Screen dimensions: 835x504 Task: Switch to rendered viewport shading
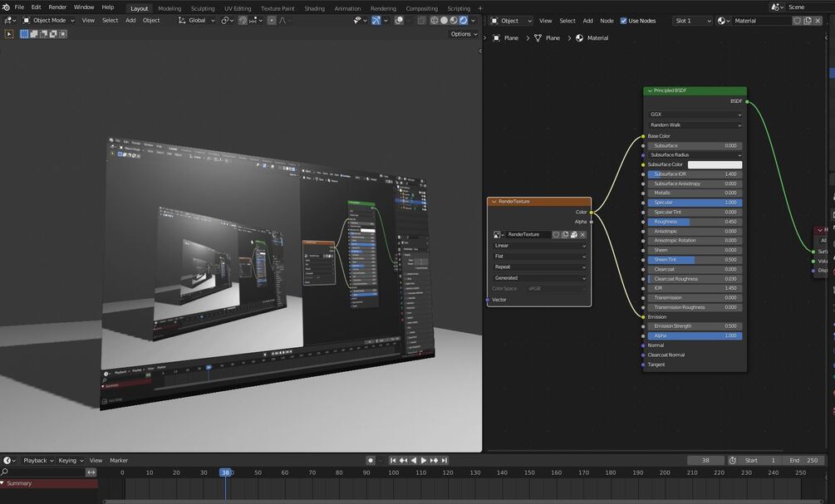[464, 20]
